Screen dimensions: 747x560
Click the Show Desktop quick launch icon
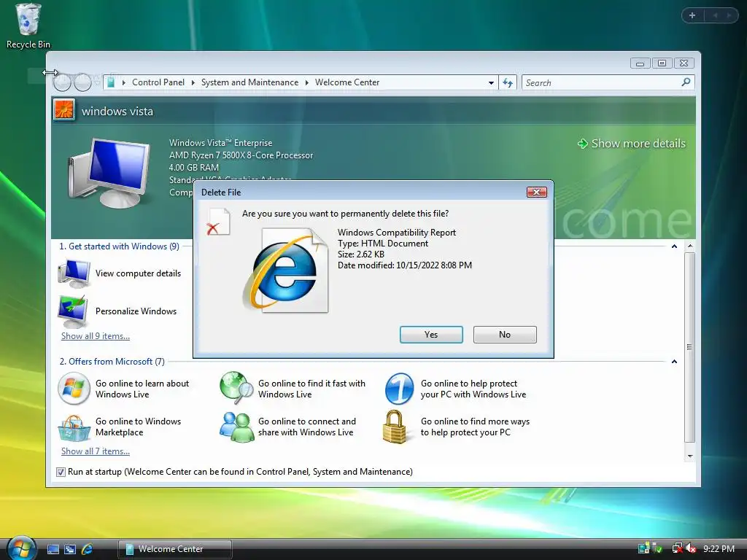click(53, 549)
